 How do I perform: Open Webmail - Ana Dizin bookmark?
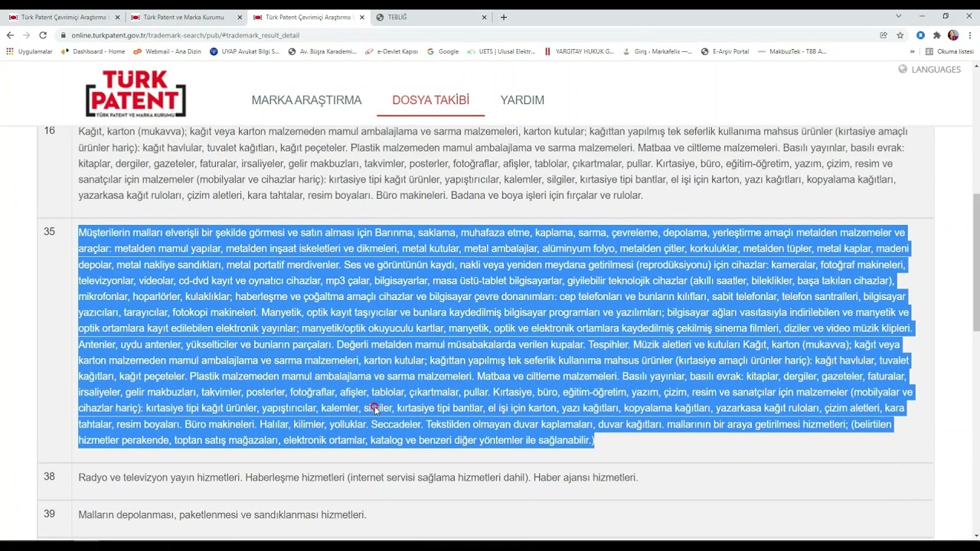tap(167, 51)
